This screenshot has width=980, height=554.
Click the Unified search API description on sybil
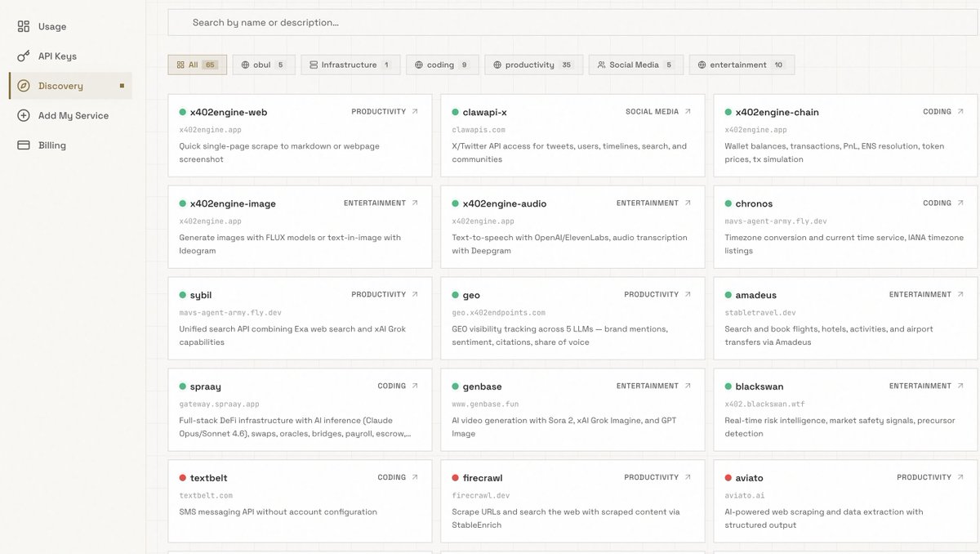[292, 336]
